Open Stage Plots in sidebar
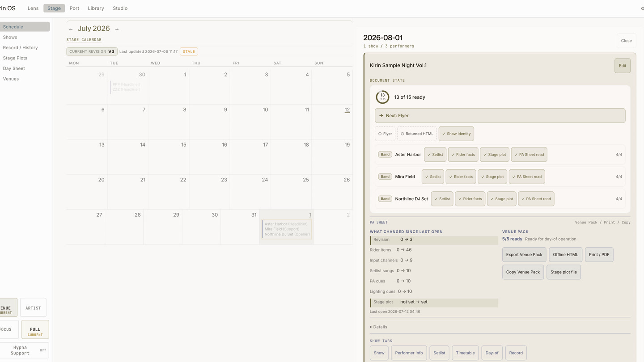This screenshot has height=362, width=644. point(25,58)
